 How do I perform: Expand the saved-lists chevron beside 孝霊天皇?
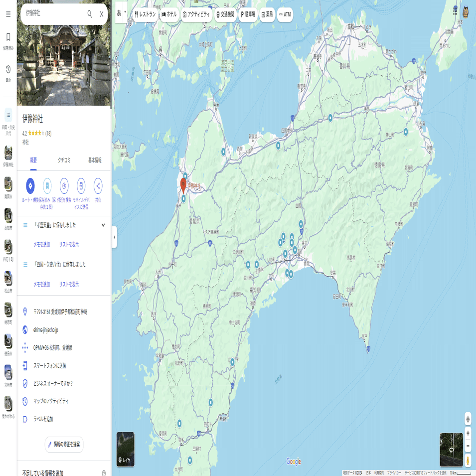103,225
